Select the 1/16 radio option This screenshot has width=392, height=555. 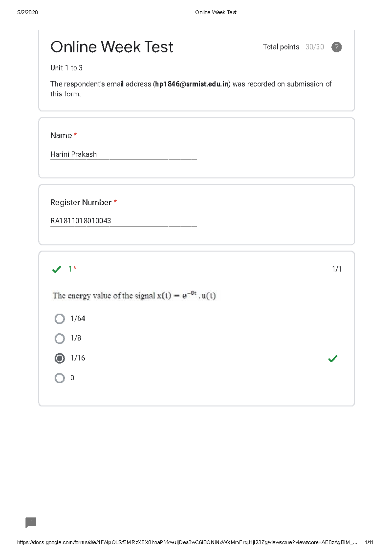[x=59, y=358]
